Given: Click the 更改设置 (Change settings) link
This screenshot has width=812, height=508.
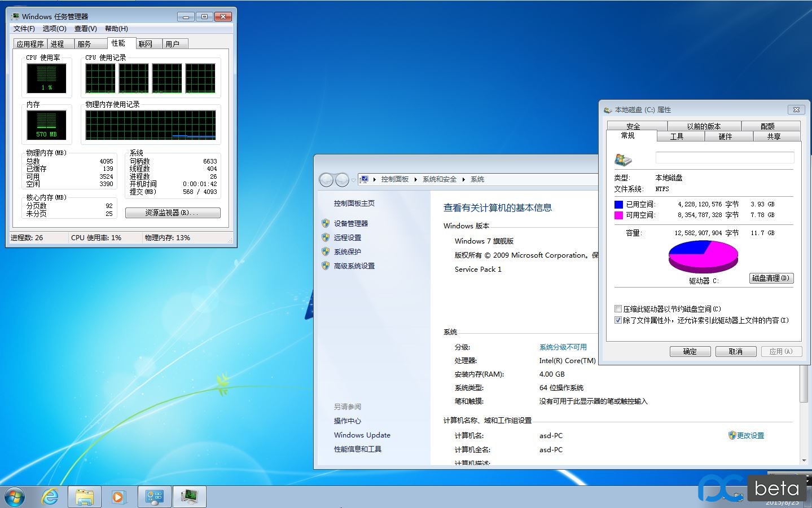Looking at the screenshot, I should [x=750, y=435].
